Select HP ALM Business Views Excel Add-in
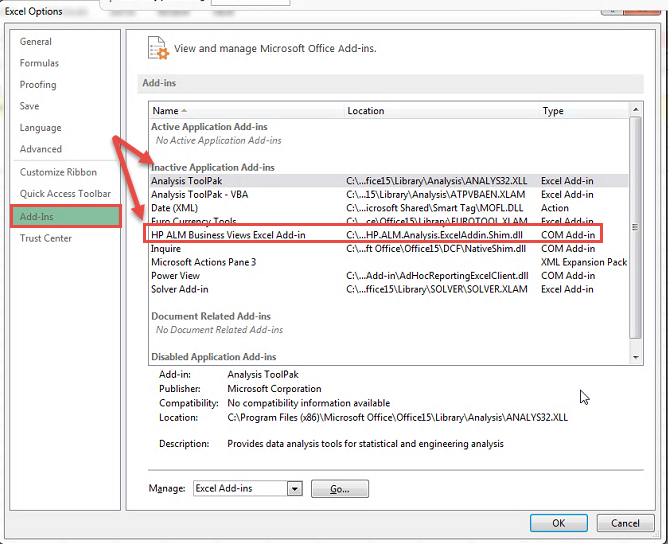The height and width of the screenshot is (544, 668). point(389,235)
